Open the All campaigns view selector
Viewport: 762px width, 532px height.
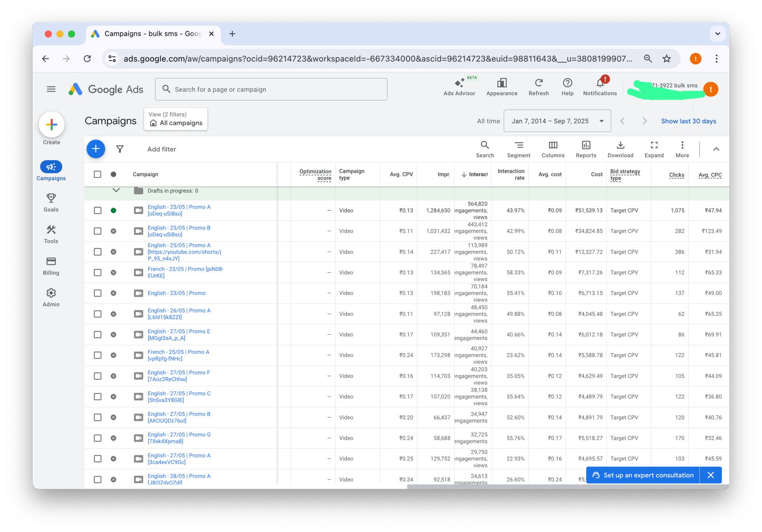point(176,119)
